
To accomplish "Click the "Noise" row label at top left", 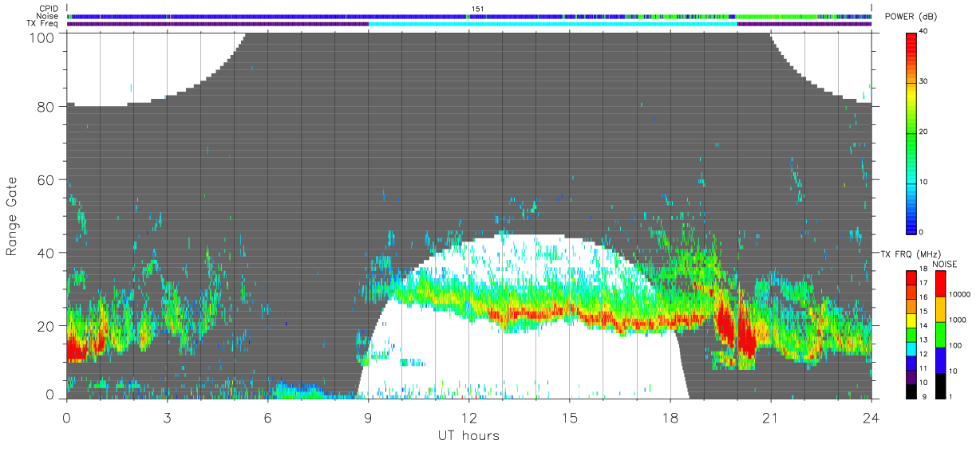I will 48,16.
